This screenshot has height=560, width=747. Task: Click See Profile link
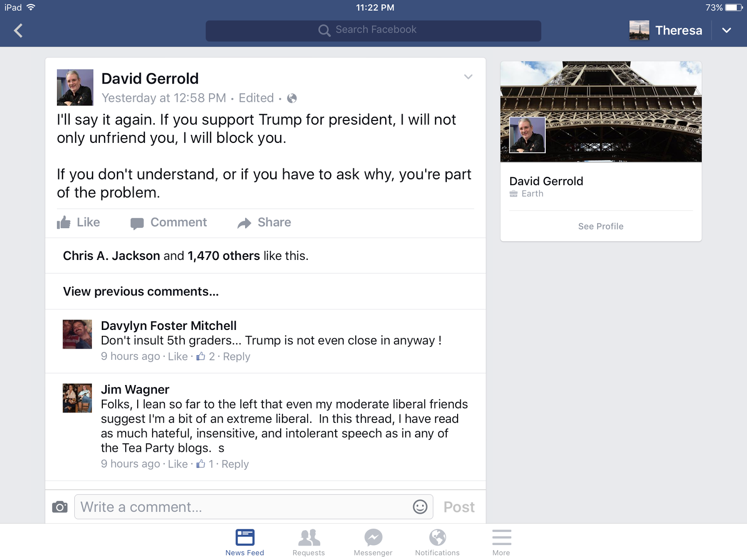pyautogui.click(x=600, y=226)
